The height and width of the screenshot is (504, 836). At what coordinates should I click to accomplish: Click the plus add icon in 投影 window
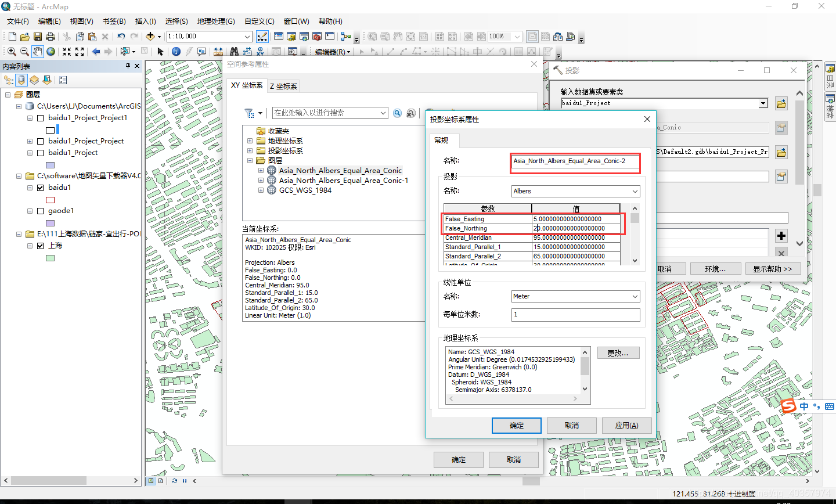point(781,236)
